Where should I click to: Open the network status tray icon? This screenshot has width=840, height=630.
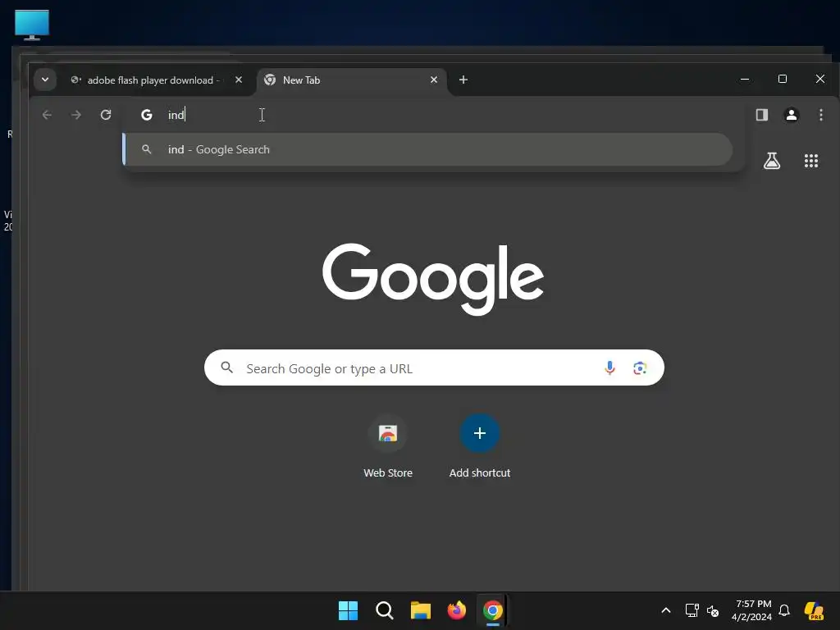[x=692, y=610]
